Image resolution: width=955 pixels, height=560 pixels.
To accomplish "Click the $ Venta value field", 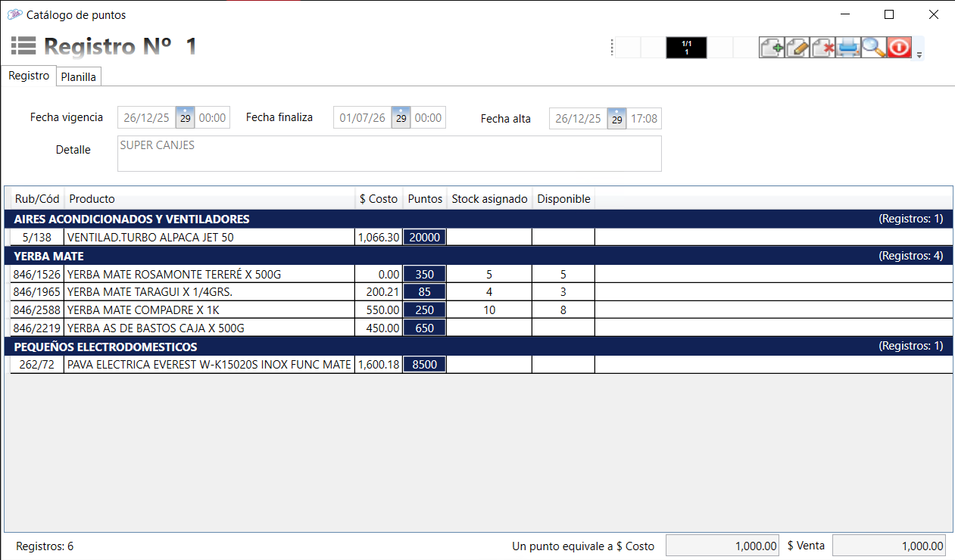I will [889, 546].
